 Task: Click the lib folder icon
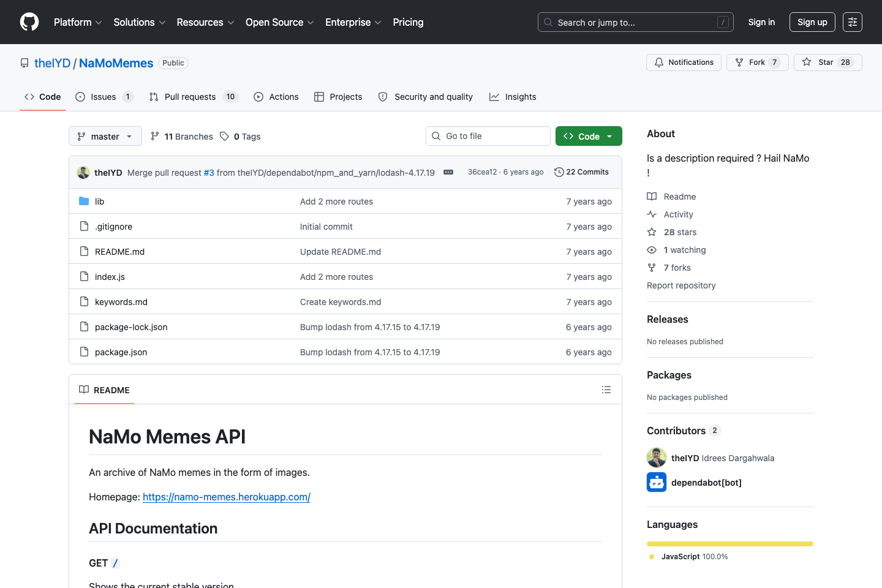pyautogui.click(x=84, y=201)
